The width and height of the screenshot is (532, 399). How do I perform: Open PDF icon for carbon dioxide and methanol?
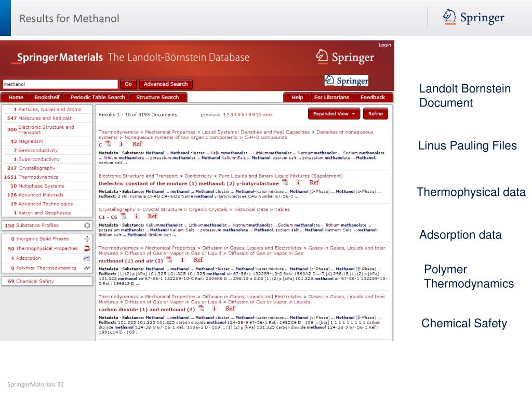click(202, 309)
